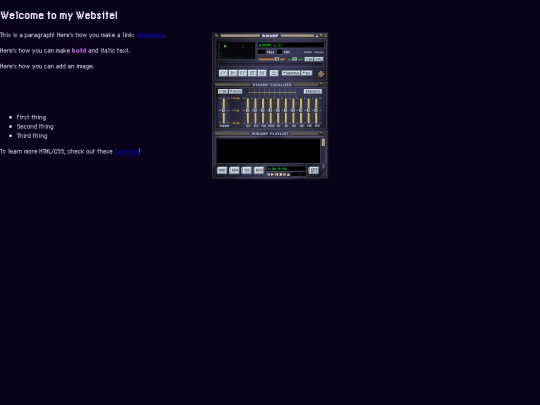The image size is (540, 405).
Task: Click the equalizer curve graph display
Action: (x=272, y=92)
